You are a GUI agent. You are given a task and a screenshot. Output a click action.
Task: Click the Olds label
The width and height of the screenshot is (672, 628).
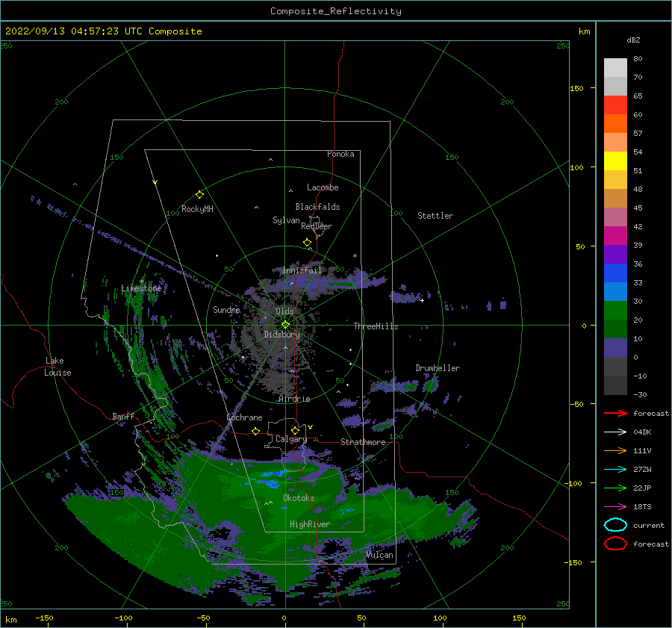(284, 311)
